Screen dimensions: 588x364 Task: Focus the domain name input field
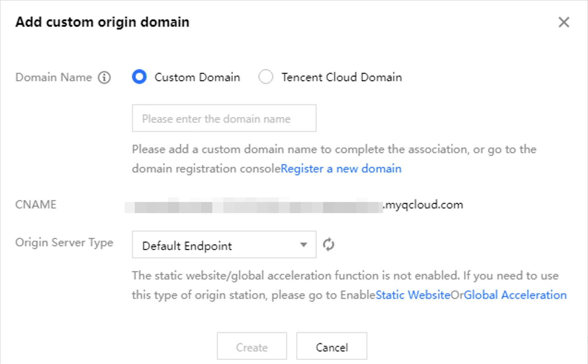click(x=224, y=118)
